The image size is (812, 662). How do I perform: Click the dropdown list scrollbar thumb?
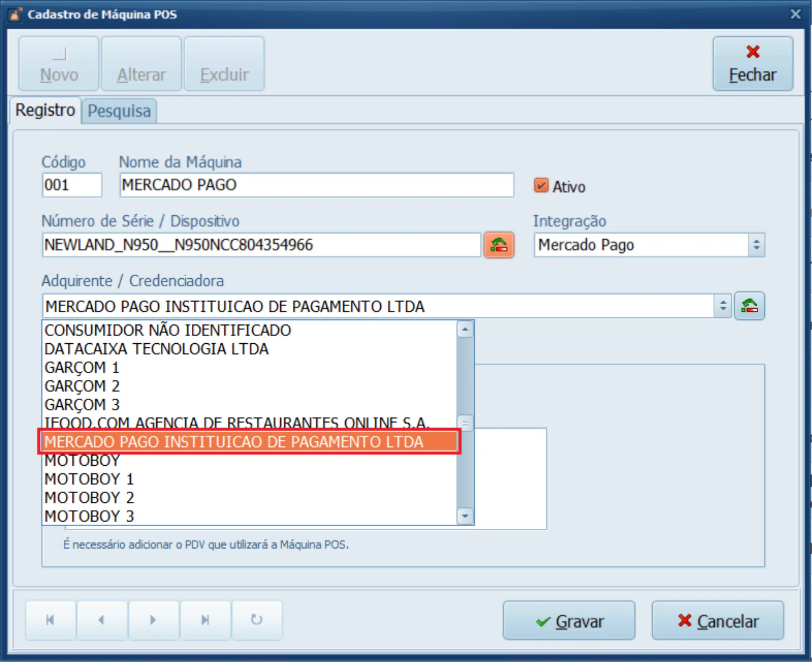[465, 424]
